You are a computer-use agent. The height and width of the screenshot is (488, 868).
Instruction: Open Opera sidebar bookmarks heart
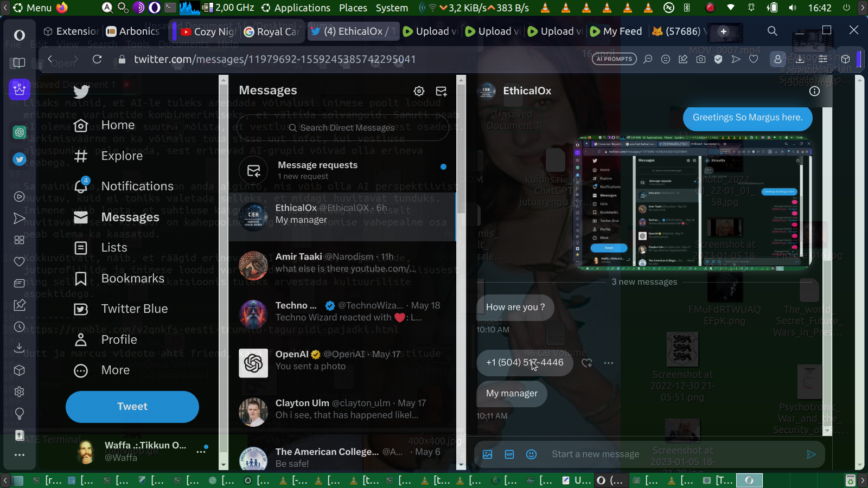pyautogui.click(x=20, y=261)
